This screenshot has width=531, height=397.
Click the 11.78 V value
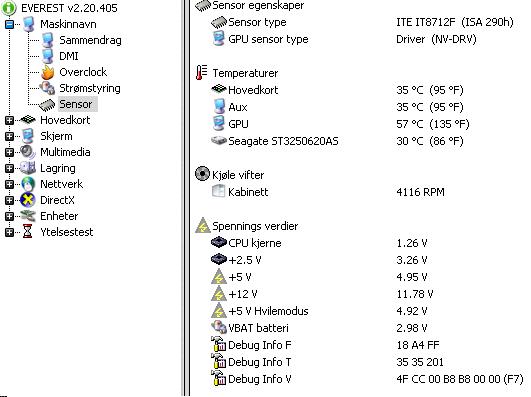(x=415, y=294)
